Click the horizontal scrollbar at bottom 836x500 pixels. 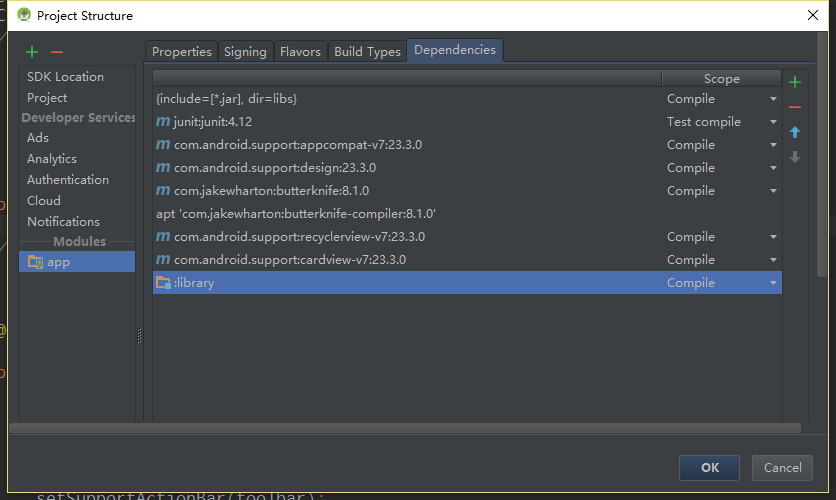point(405,428)
